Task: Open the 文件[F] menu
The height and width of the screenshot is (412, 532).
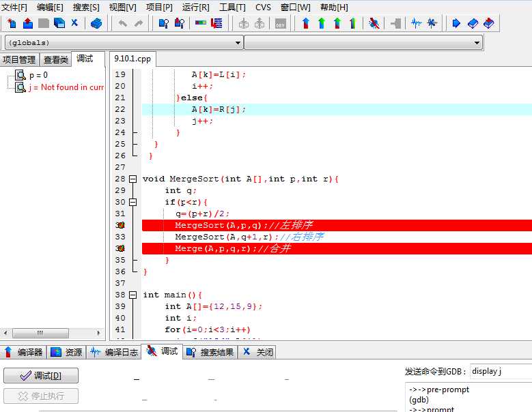Action: point(14,7)
